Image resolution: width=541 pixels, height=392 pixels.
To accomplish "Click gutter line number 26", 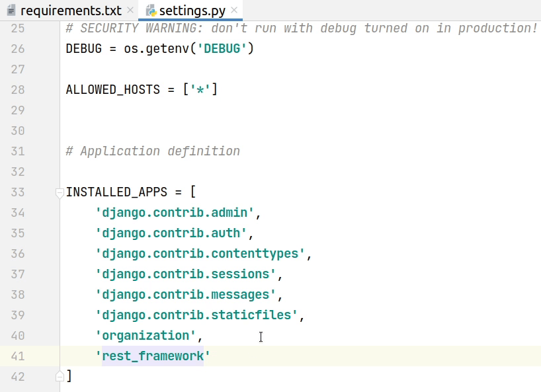I will click(x=18, y=49).
